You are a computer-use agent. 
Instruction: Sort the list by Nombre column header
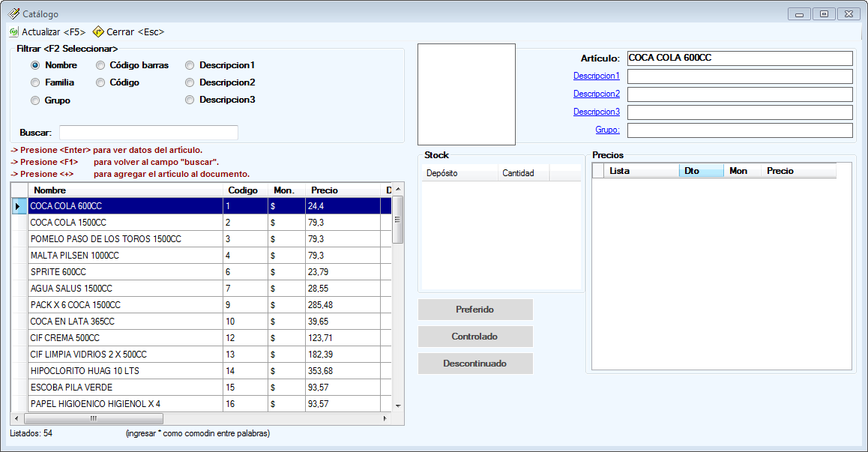(x=125, y=190)
